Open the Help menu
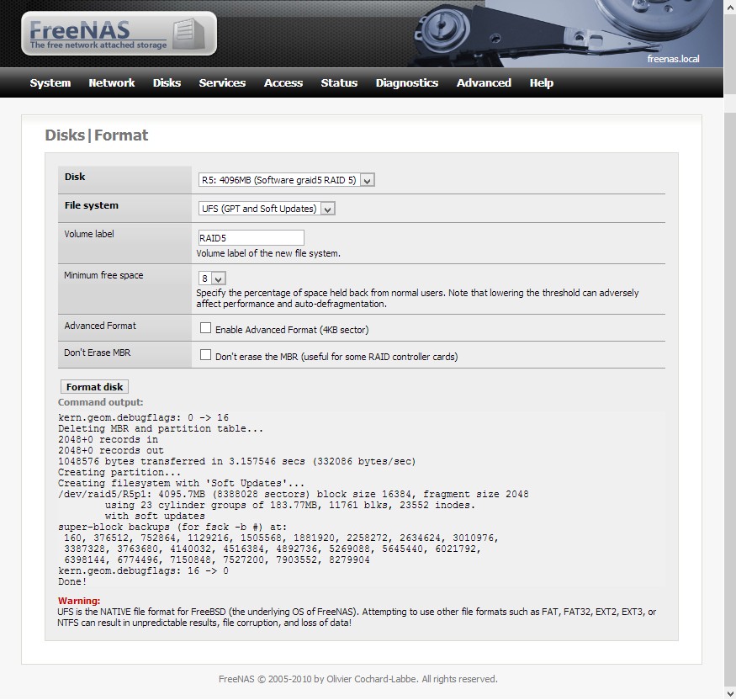 (x=542, y=82)
